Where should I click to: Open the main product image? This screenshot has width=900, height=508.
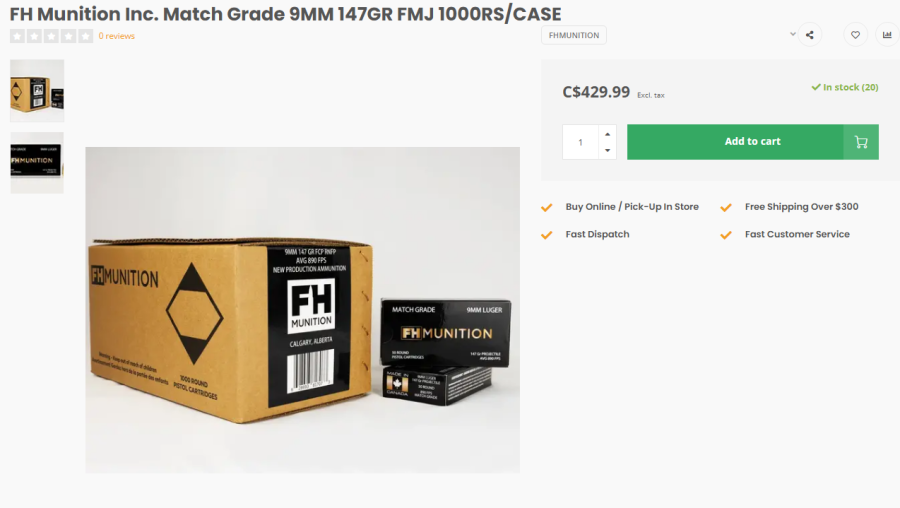coord(302,310)
